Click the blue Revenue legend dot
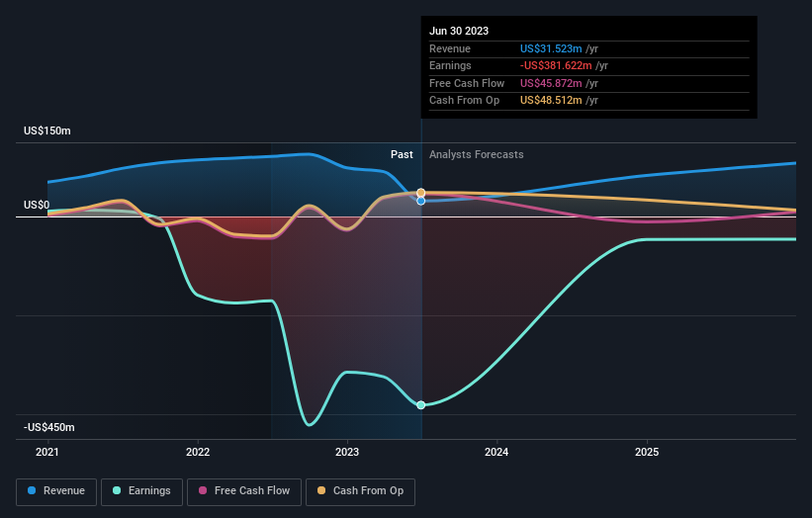Viewport: 812px width, 518px height. 32,490
